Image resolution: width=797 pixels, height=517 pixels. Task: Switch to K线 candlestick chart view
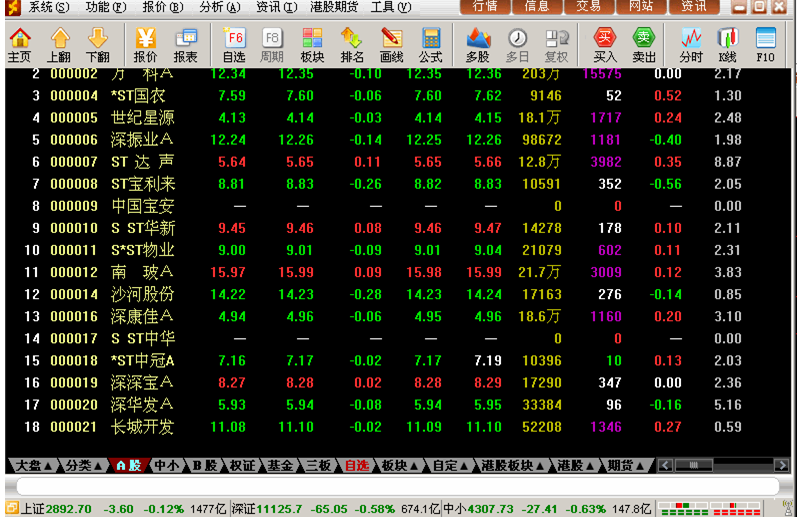727,44
